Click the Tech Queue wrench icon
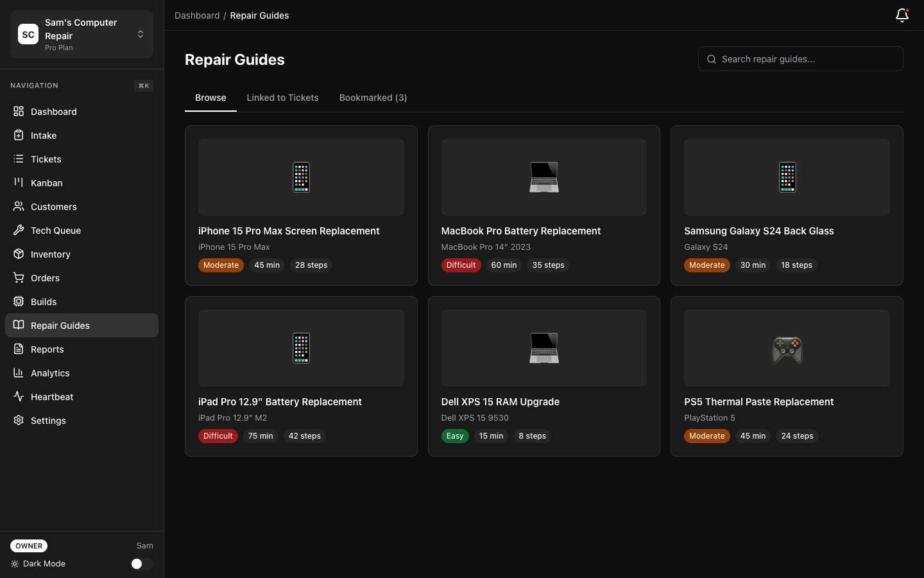 (19, 231)
